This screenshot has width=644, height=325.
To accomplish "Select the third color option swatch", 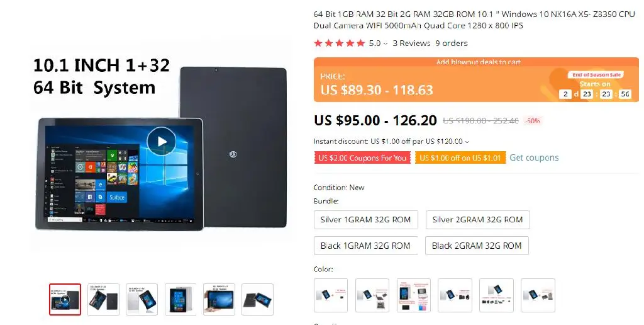I will pos(414,295).
